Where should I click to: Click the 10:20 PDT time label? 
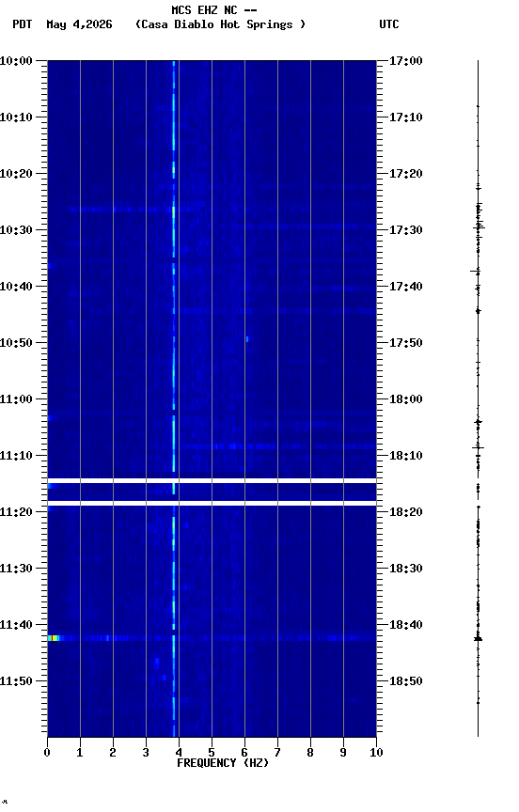coord(16,174)
